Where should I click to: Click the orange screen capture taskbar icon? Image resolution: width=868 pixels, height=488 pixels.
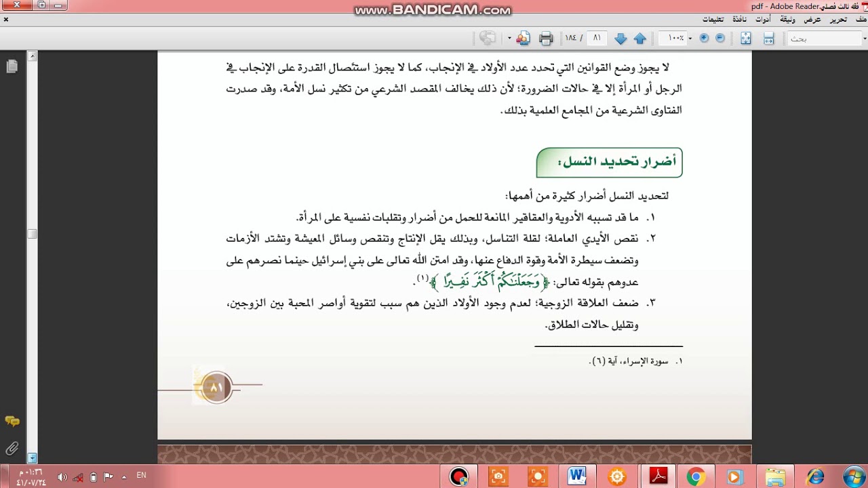pyautogui.click(x=537, y=476)
